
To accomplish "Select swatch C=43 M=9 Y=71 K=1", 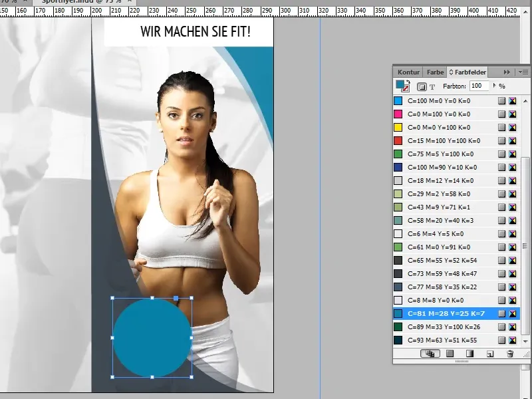I will [x=456, y=207].
